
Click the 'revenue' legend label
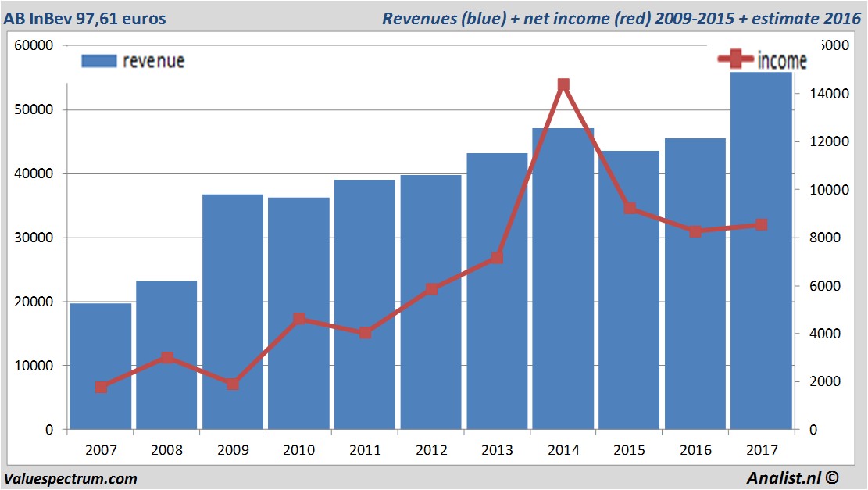153,61
